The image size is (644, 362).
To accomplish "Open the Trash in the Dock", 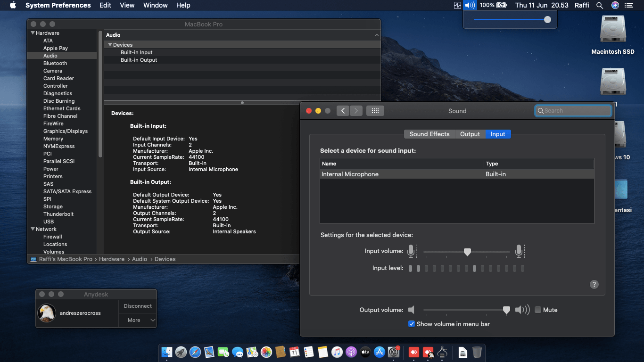I will point(477,352).
